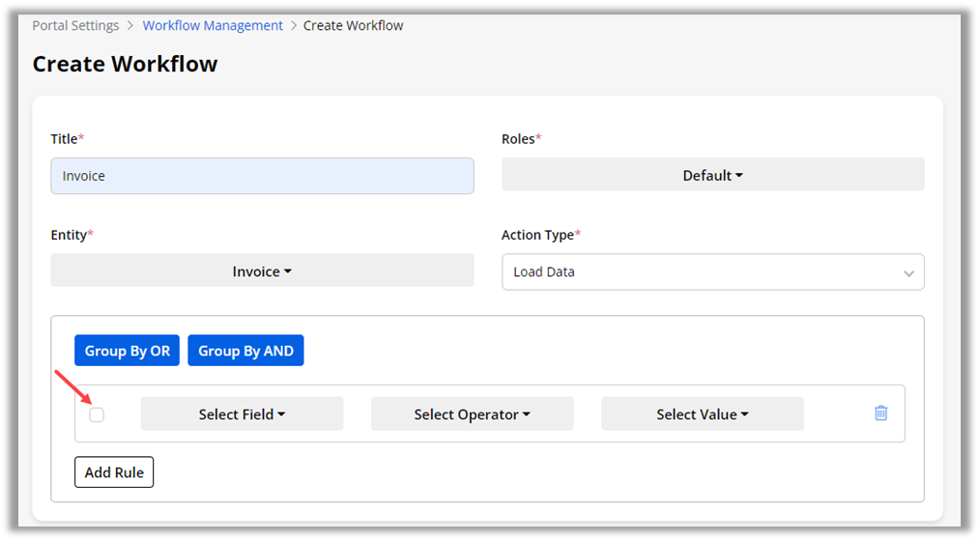Click the Group By OR button

pyautogui.click(x=127, y=351)
